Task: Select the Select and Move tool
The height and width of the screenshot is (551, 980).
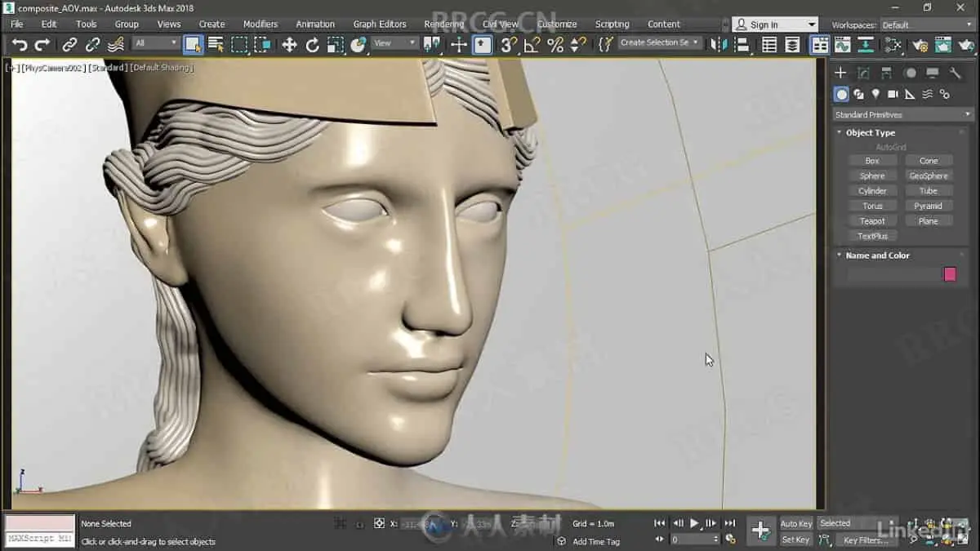Action: pyautogui.click(x=289, y=45)
